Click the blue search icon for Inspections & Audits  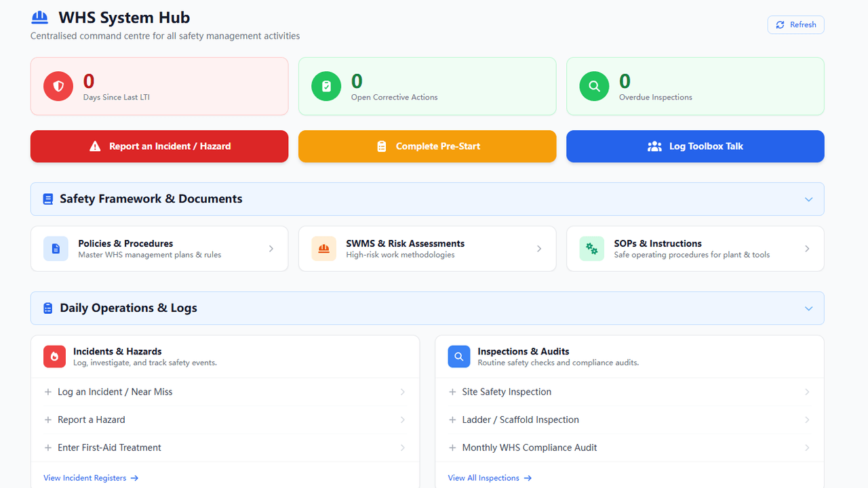point(459,357)
